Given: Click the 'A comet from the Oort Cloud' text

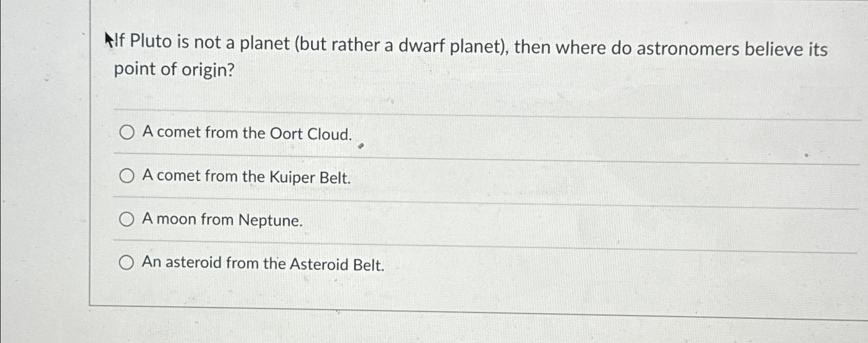Looking at the screenshot, I should click(x=247, y=133).
